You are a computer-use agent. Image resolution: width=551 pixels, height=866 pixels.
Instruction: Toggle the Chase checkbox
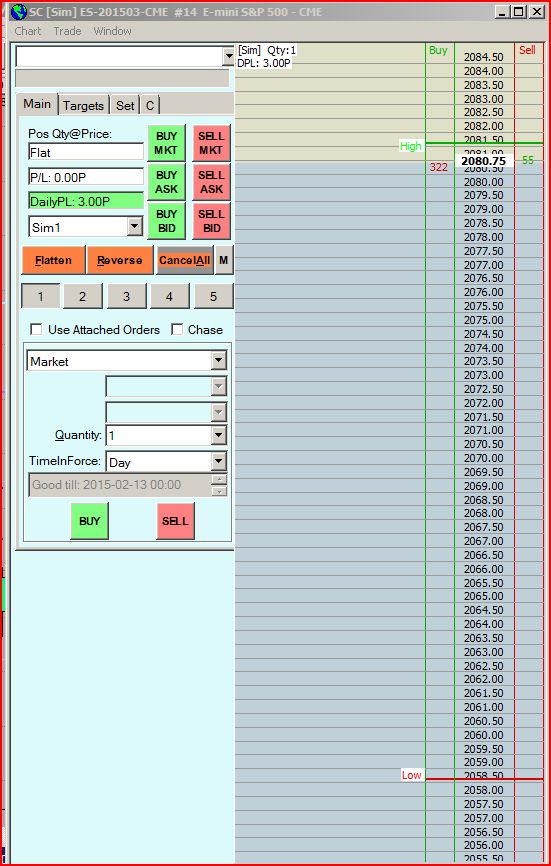177,330
